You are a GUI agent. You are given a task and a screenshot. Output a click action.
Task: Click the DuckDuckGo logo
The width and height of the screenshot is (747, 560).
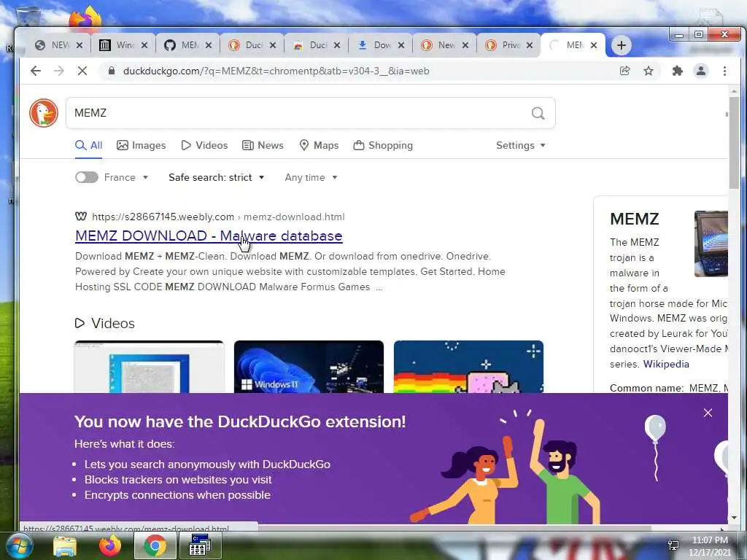(44, 113)
